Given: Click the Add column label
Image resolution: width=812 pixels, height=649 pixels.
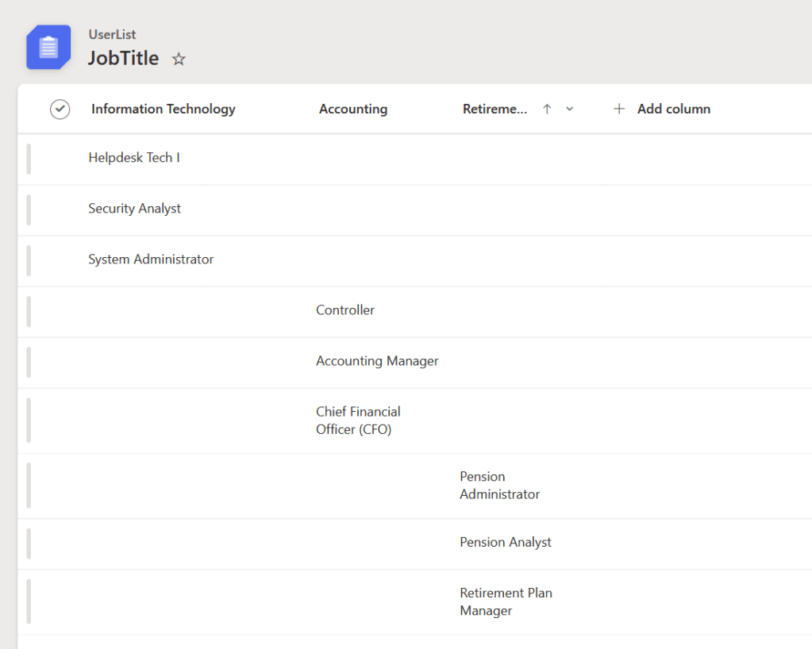Looking at the screenshot, I should coord(674,109).
